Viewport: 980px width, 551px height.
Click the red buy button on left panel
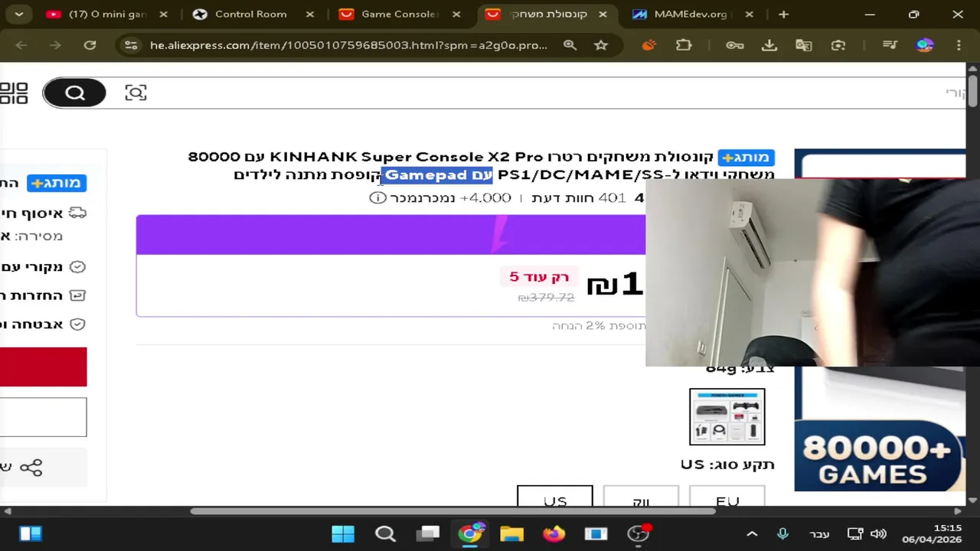coord(44,367)
